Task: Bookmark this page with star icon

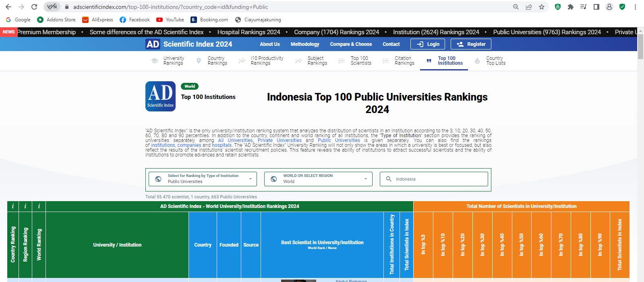Action: pos(542,7)
